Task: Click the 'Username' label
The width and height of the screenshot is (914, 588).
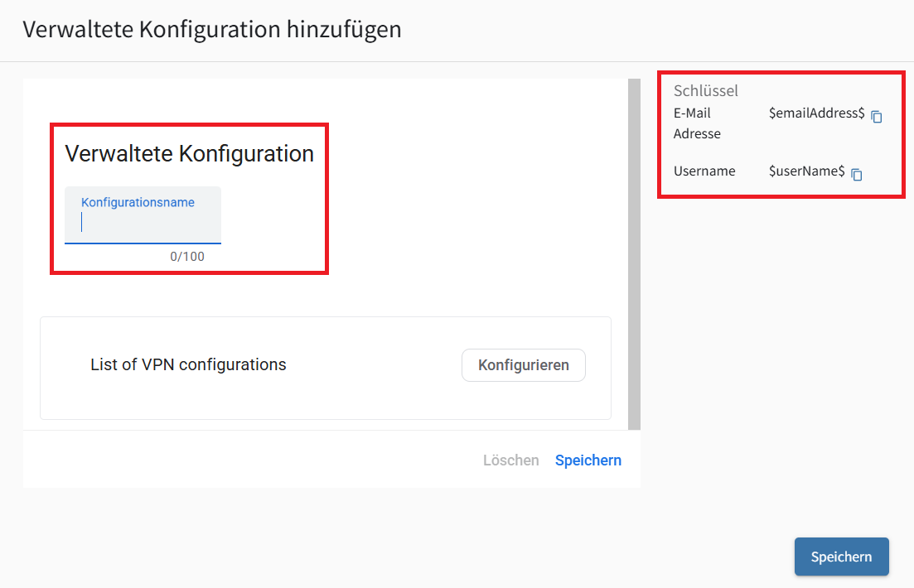Action: click(x=704, y=171)
